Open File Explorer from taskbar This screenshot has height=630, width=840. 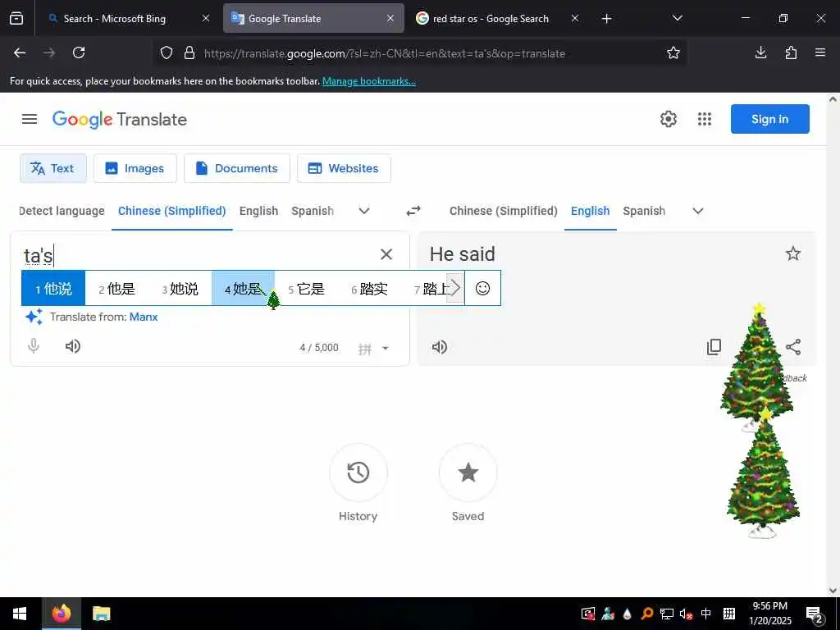click(x=101, y=614)
